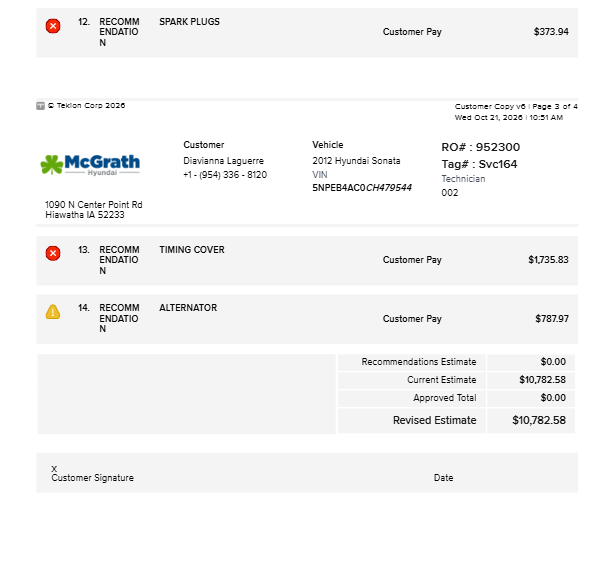Click the red declined icon for Spark Plugs
Image resolution: width=594 pixels, height=564 pixels.
[53, 26]
